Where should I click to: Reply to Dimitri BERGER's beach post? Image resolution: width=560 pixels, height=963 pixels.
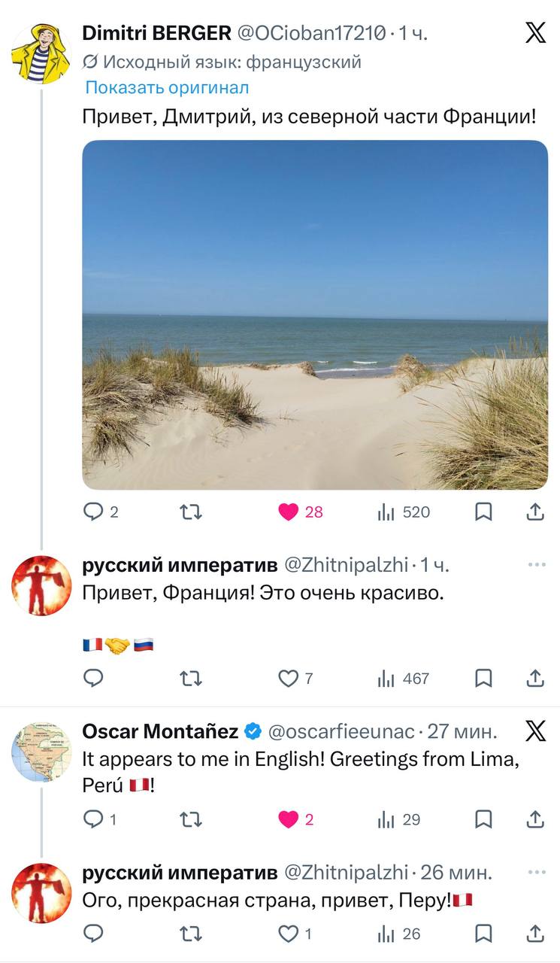(93, 512)
